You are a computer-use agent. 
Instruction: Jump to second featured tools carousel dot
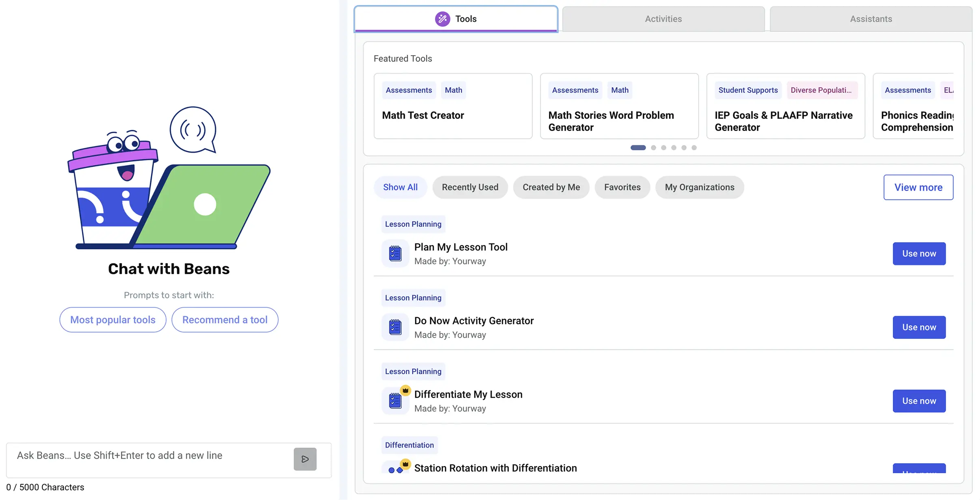coord(653,148)
